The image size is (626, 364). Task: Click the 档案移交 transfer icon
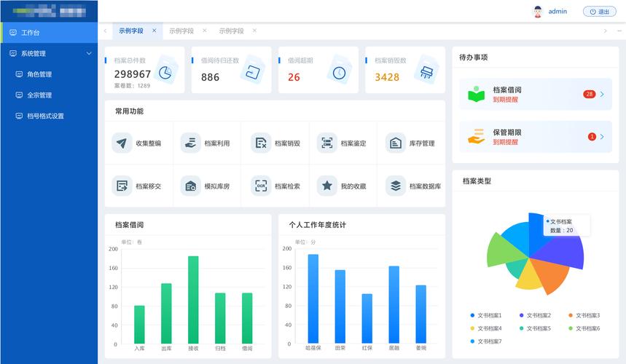(122, 186)
